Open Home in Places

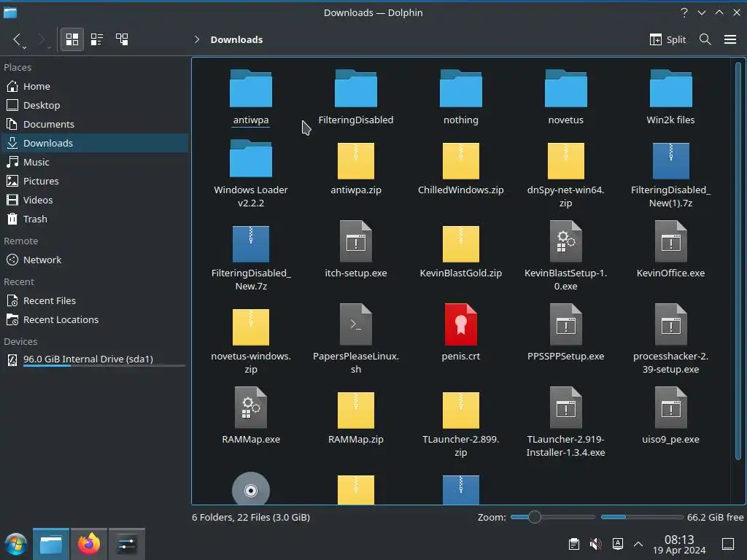coord(94,86)
